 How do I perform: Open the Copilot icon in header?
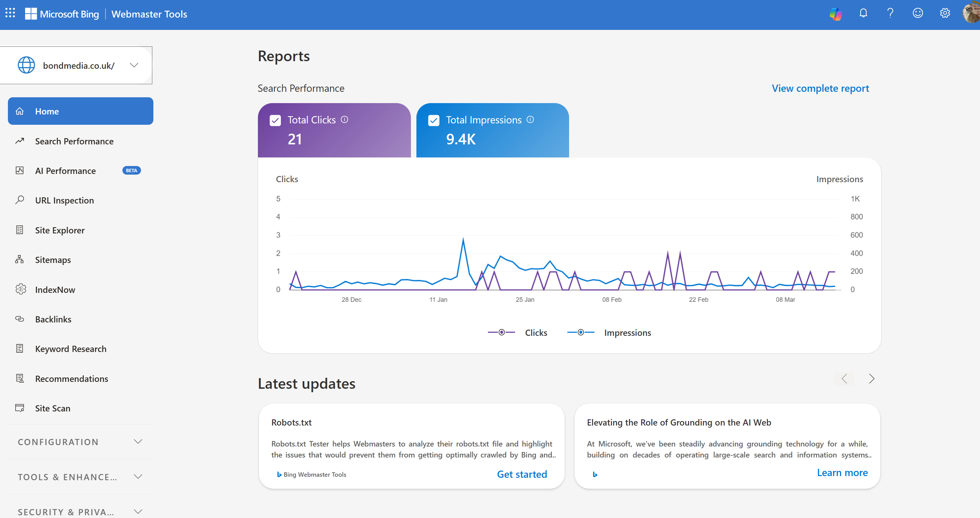point(836,14)
